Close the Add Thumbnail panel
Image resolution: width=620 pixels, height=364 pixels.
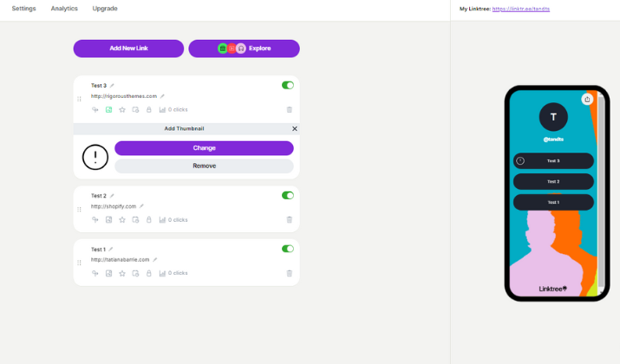(294, 128)
